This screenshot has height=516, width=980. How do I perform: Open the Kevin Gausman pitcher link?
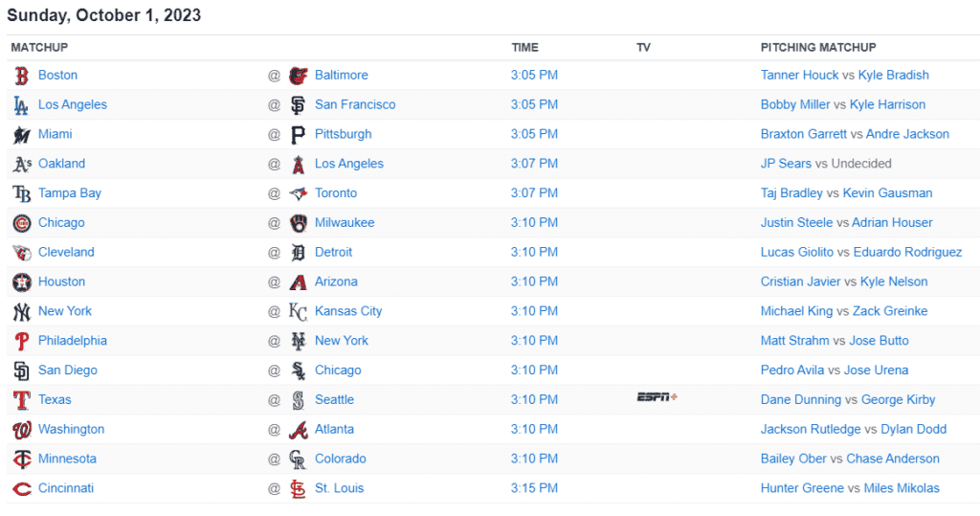coord(887,193)
